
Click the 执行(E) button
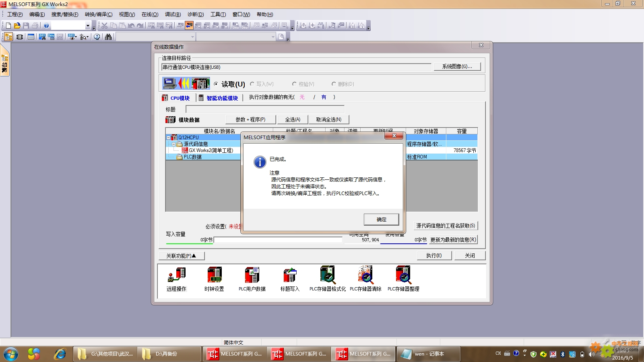point(434,255)
